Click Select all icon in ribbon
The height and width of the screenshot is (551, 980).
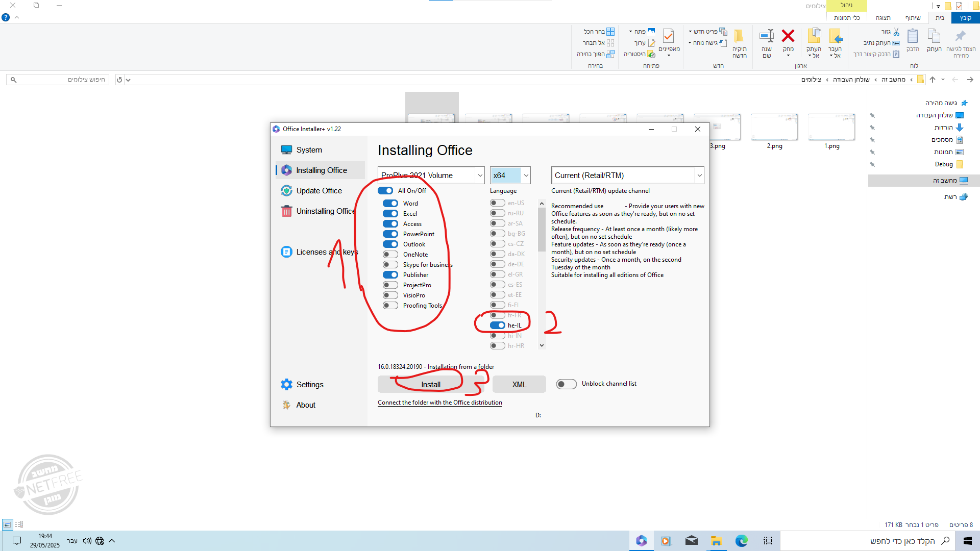pos(610,32)
